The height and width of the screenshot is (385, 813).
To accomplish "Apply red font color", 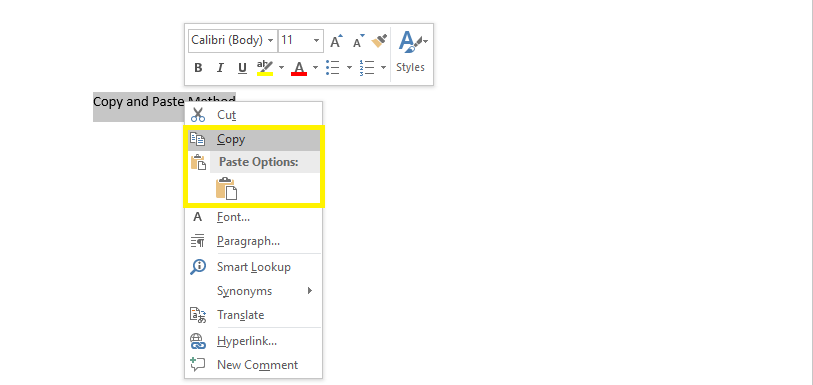I will [299, 68].
